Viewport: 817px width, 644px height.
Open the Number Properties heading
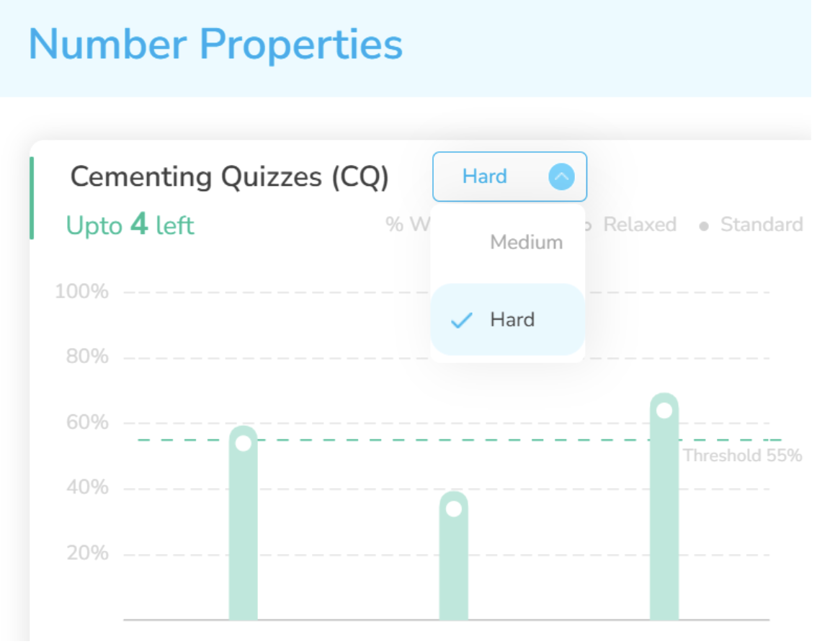coord(215,44)
